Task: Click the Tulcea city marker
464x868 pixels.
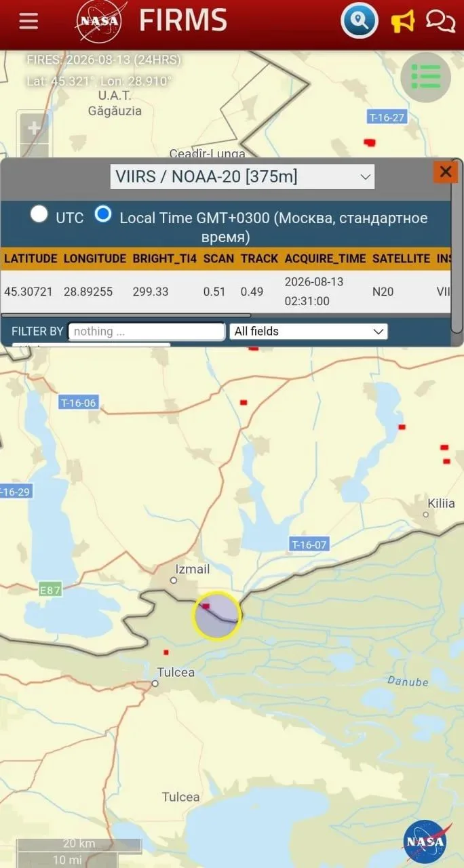Action: [155, 684]
